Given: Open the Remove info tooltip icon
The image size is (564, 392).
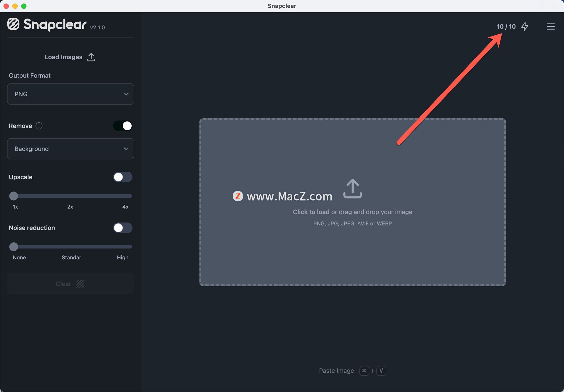Looking at the screenshot, I should [x=39, y=126].
